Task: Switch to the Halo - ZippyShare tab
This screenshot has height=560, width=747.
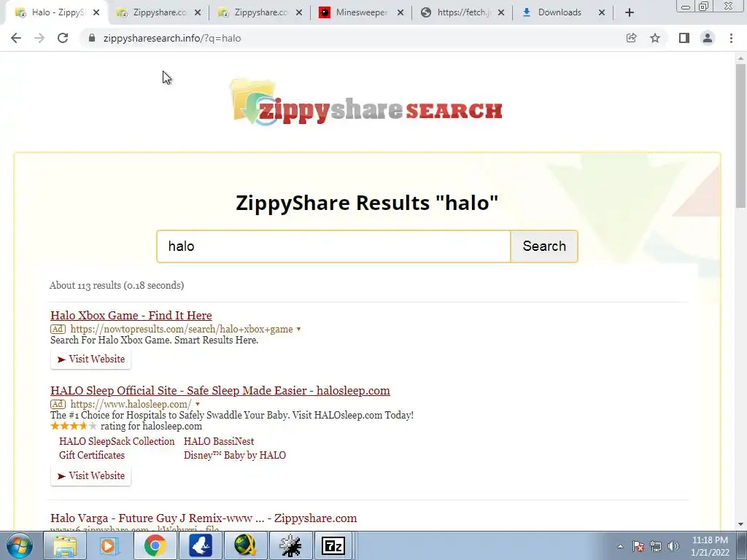Action: (56, 13)
